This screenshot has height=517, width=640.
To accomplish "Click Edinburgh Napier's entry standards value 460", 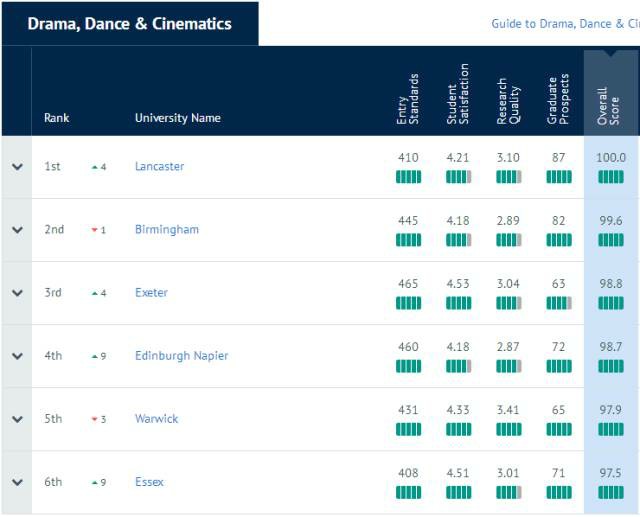I will pyautogui.click(x=408, y=347).
